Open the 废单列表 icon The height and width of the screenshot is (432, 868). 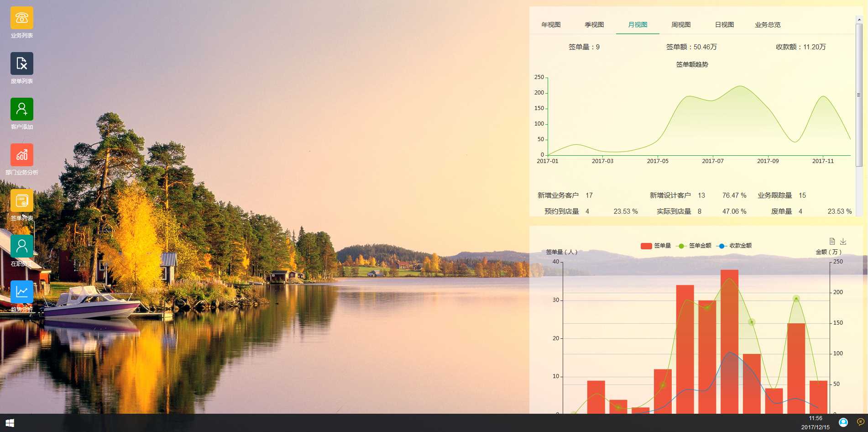pyautogui.click(x=21, y=63)
